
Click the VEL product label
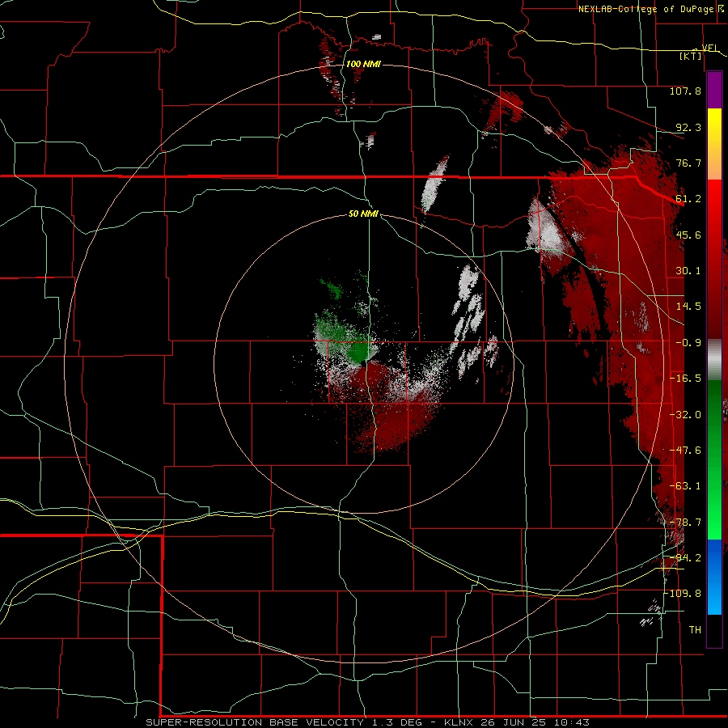pos(710,48)
